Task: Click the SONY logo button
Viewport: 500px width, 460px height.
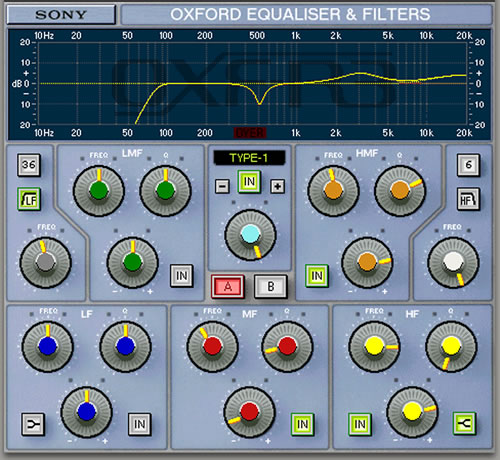Action: pos(61,15)
